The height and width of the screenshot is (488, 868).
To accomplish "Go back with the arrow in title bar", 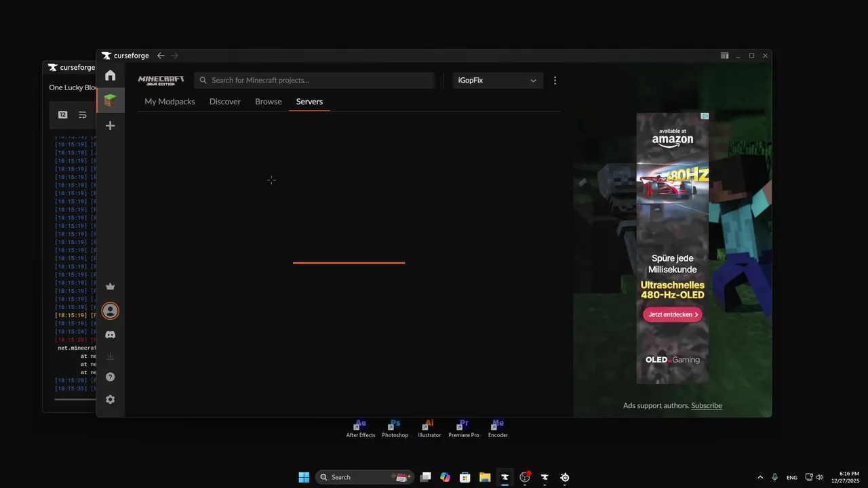I will pos(161,56).
